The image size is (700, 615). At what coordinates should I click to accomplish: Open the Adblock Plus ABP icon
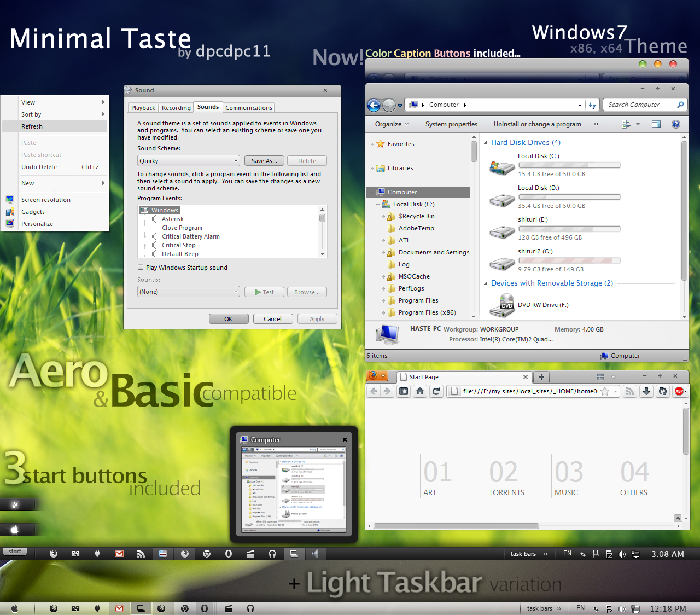point(680,391)
